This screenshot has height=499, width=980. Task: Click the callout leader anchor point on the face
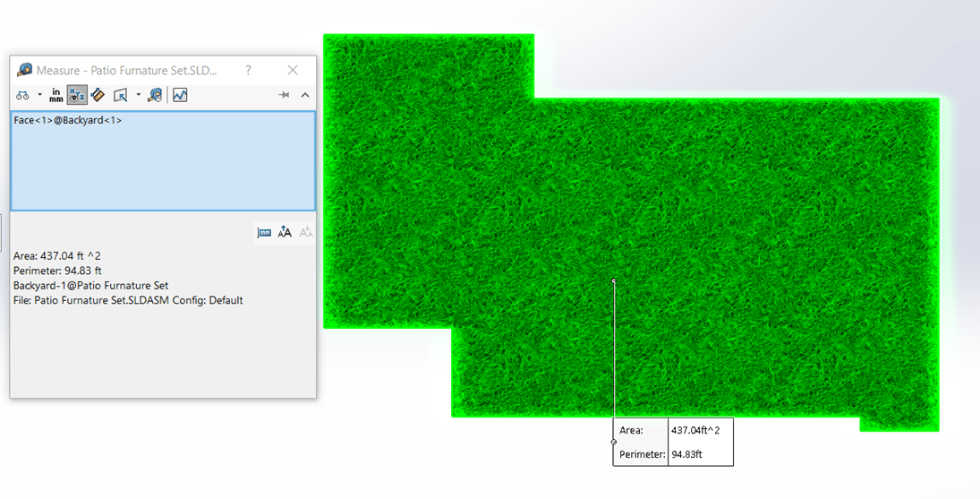tap(614, 281)
